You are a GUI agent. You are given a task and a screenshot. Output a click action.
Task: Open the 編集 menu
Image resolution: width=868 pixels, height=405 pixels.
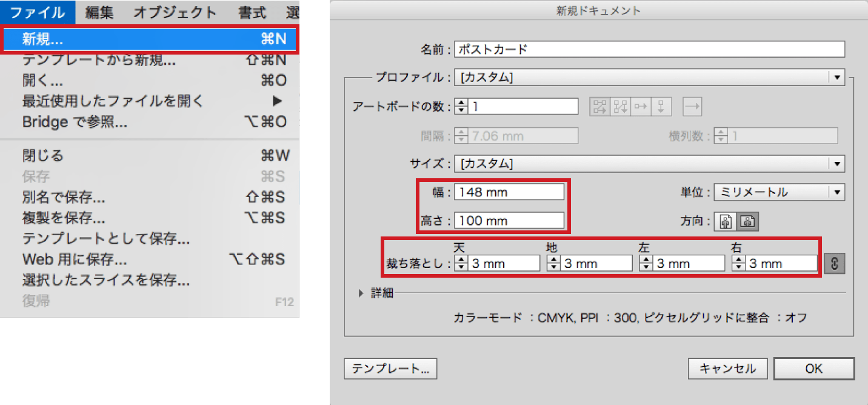pos(98,11)
